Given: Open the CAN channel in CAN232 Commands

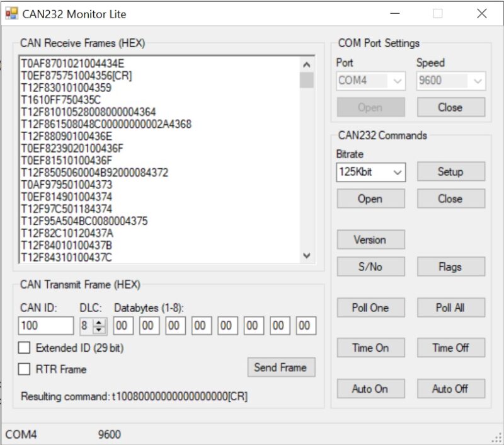Looking at the screenshot, I should click(371, 199).
